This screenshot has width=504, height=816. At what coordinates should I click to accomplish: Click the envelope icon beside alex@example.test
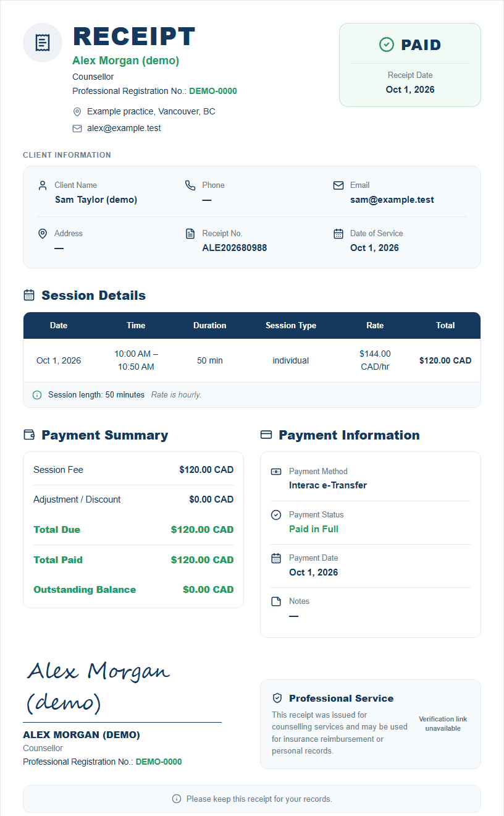(77, 129)
